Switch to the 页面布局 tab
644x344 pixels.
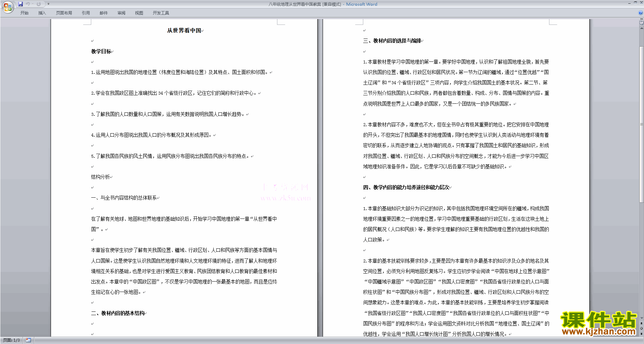coord(64,13)
